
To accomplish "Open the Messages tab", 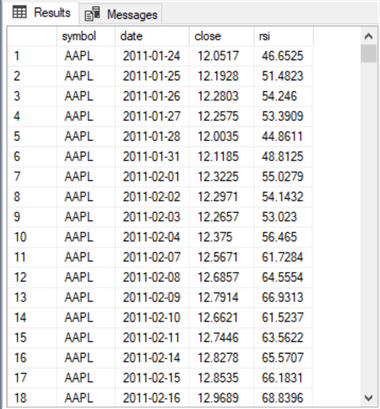I will point(121,14).
